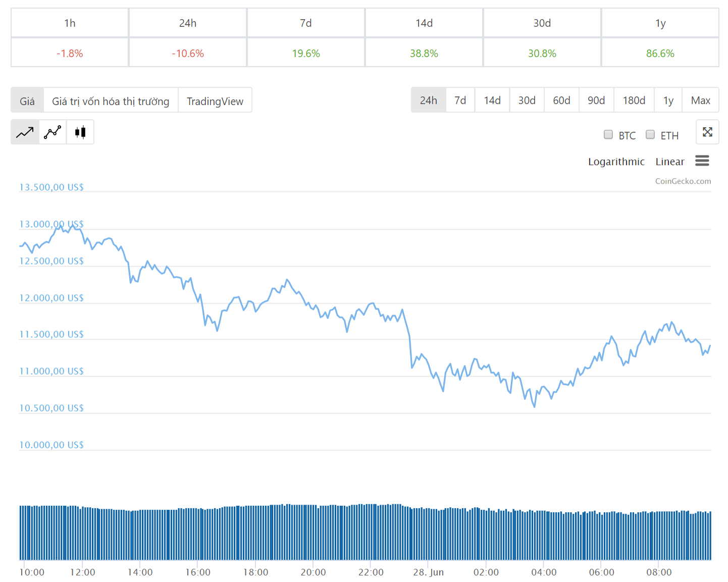
Task: Enable the ETH comparison checkbox
Action: tap(650, 135)
